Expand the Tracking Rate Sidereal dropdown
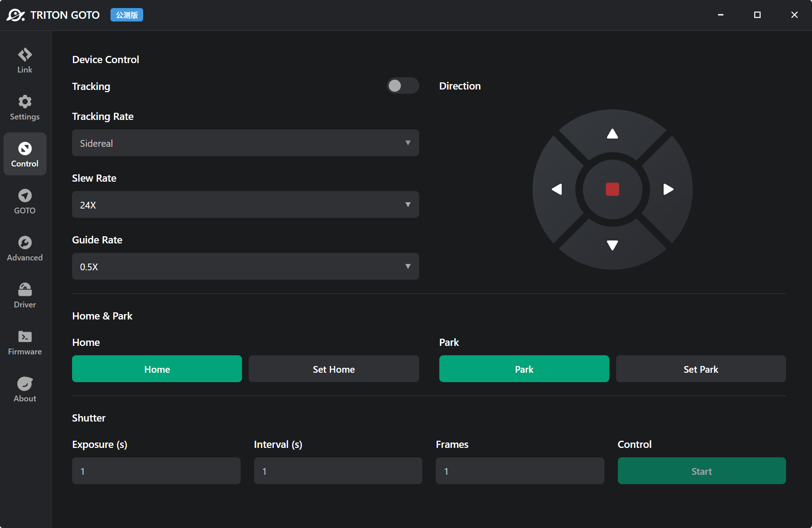Screen dimensions: 812x528 tap(245, 143)
